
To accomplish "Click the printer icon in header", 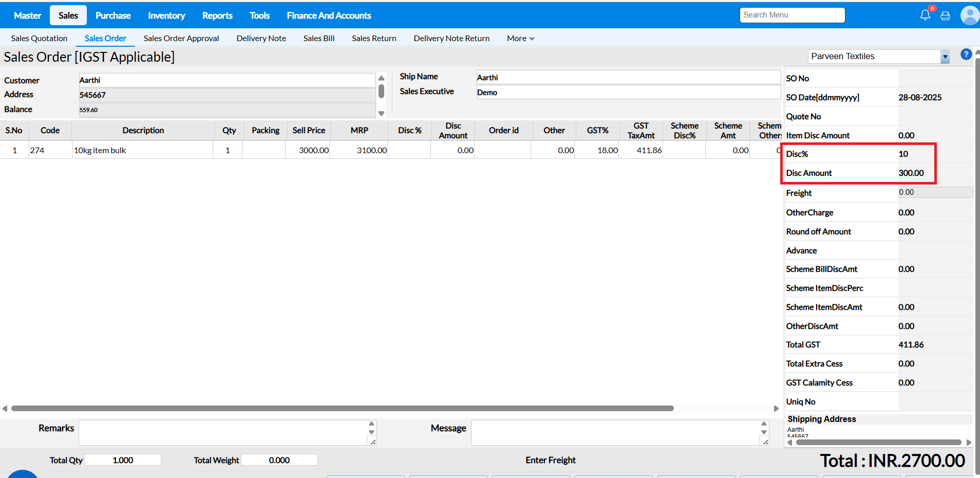I will tap(945, 16).
